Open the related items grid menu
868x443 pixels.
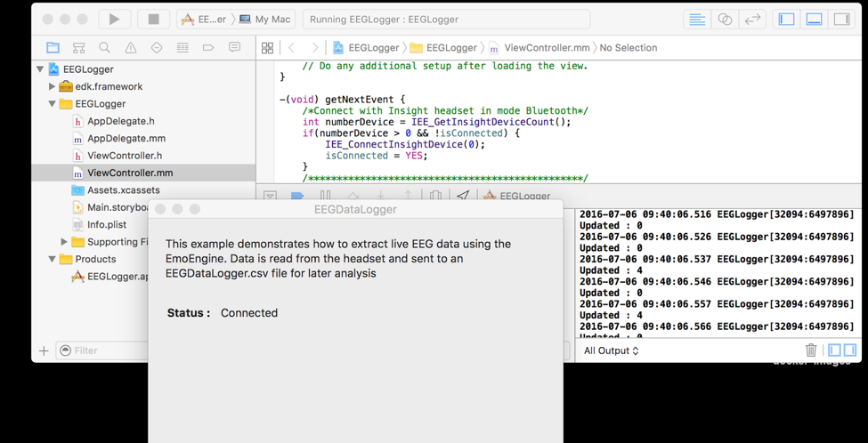point(267,47)
